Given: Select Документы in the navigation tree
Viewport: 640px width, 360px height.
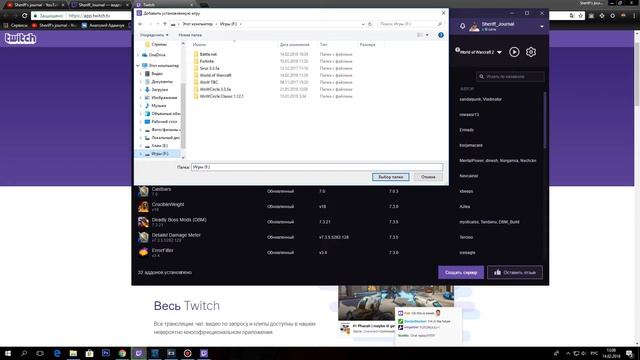Looking at the screenshot, I should 162,82.
